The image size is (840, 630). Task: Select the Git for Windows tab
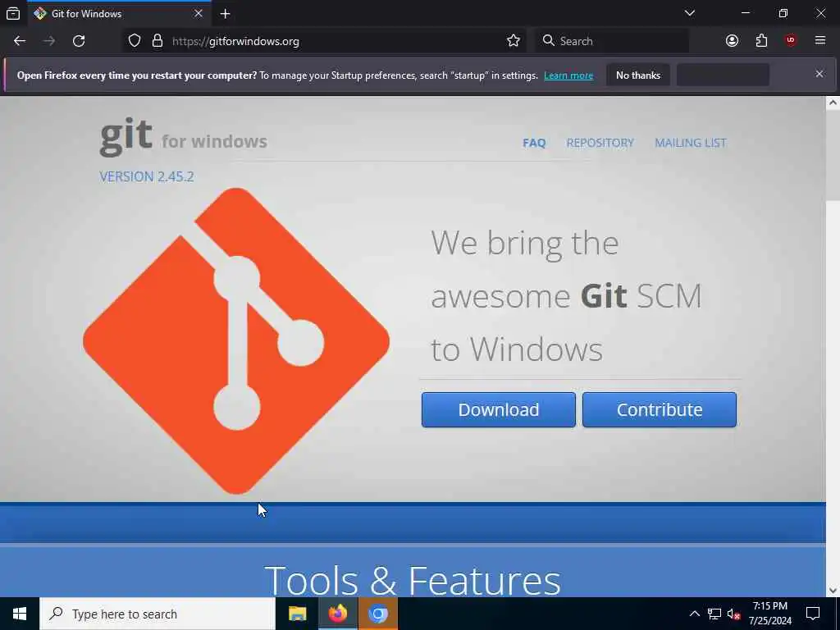tap(118, 13)
